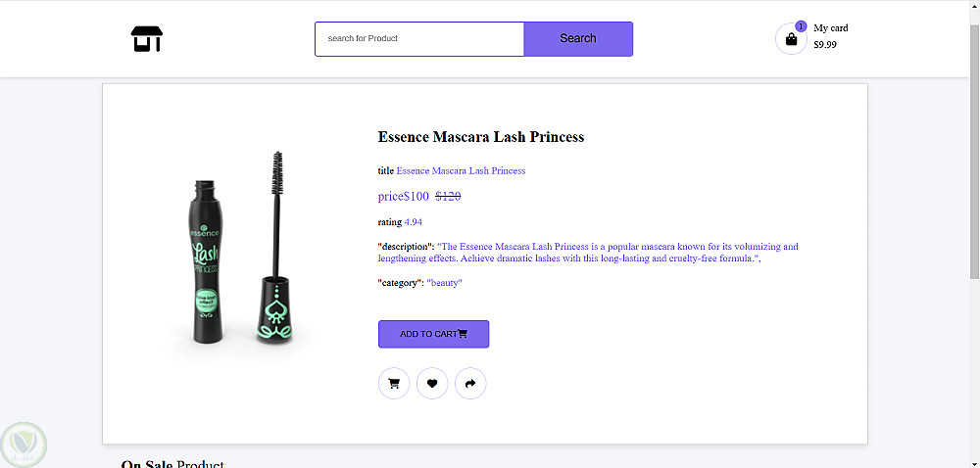Open the My card label

point(831,28)
